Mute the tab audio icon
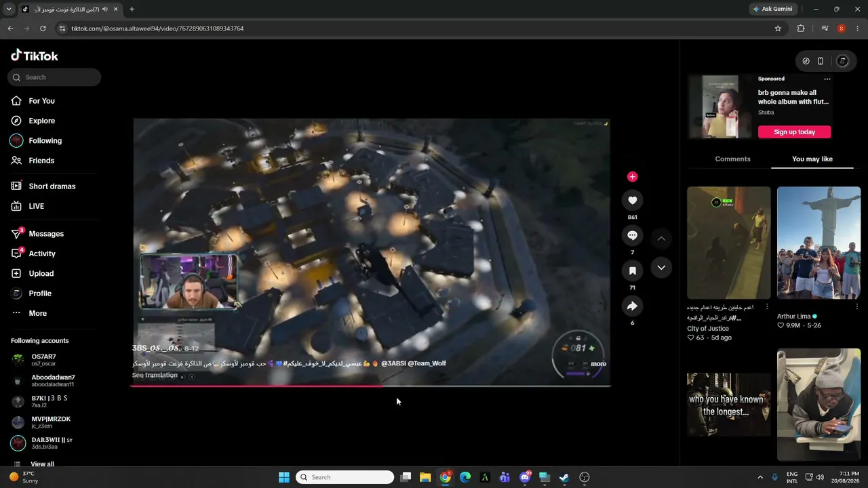 pos(105,9)
